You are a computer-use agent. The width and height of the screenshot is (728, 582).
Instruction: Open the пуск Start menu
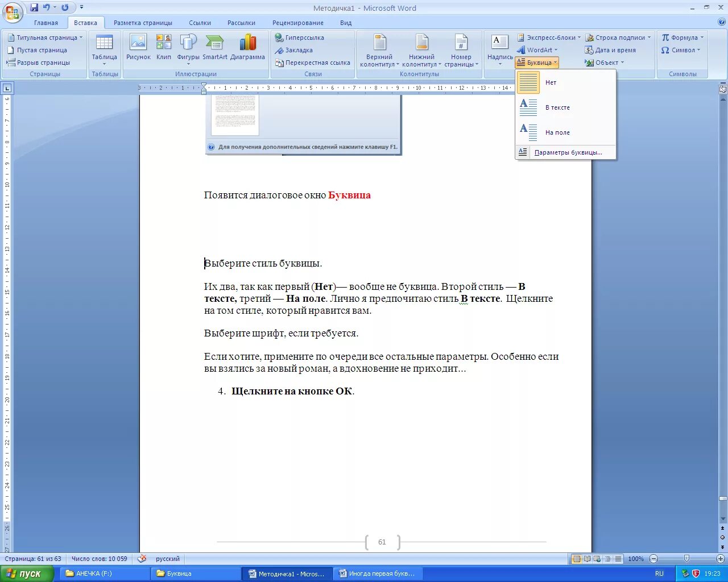coord(27,573)
